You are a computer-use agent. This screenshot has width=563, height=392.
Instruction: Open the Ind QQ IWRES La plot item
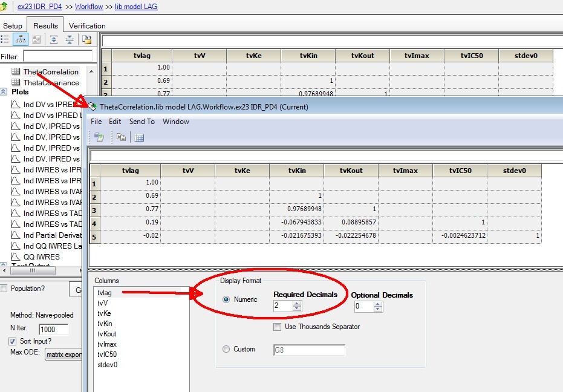point(53,246)
